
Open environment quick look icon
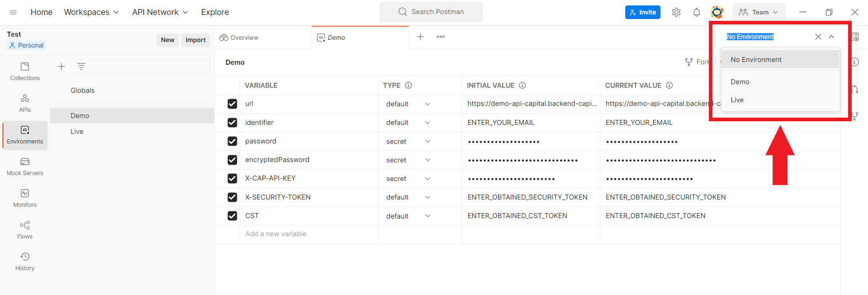[x=854, y=37]
